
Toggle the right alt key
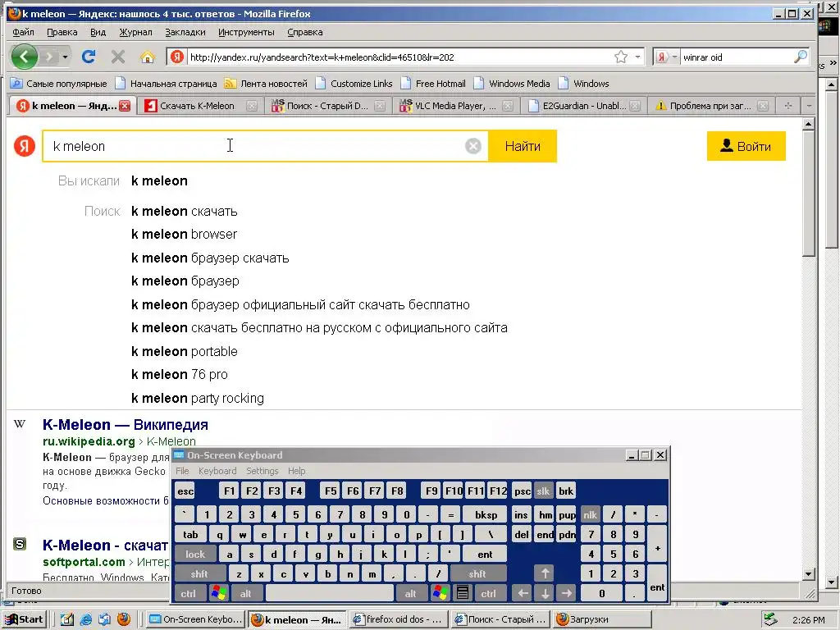410,594
